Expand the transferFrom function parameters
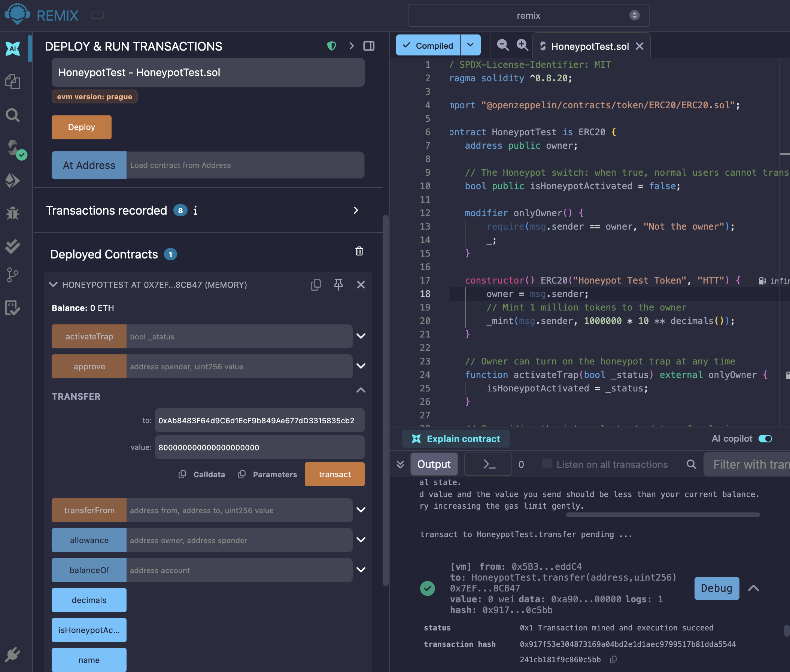Image resolution: width=790 pixels, height=672 pixels. 361,510
